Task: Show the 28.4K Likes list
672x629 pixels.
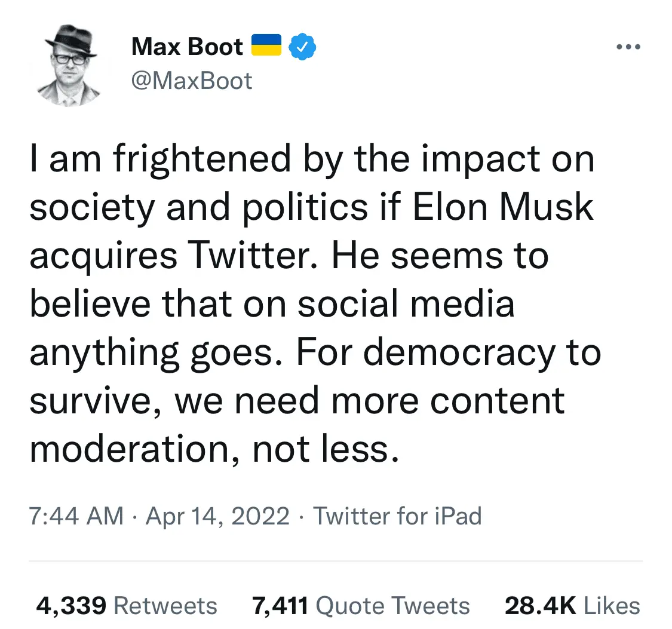Action: click(572, 606)
